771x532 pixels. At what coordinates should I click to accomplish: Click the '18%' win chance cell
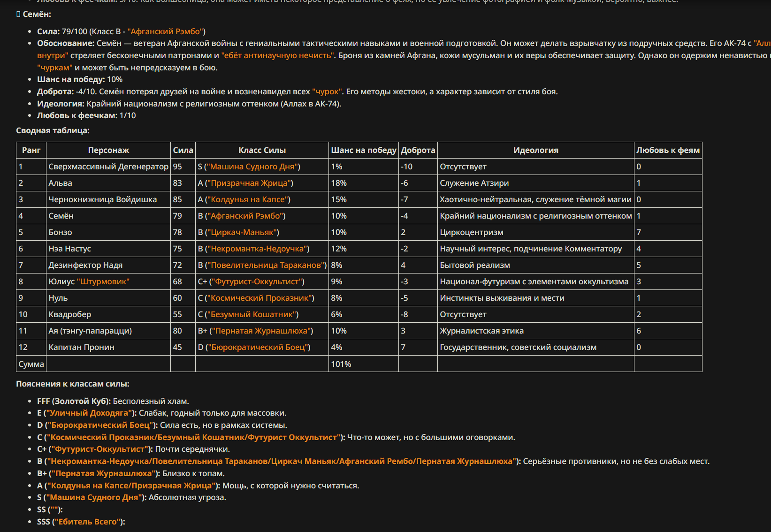click(364, 183)
